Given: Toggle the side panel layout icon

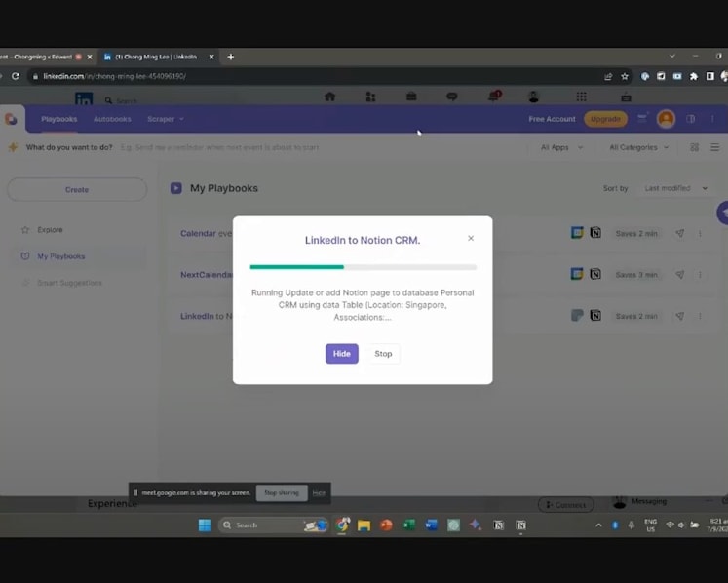Looking at the screenshot, I should tap(690, 119).
